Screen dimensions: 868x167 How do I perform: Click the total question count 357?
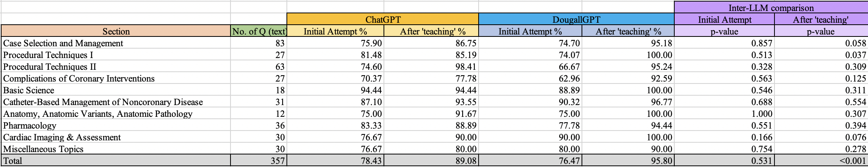click(x=277, y=161)
